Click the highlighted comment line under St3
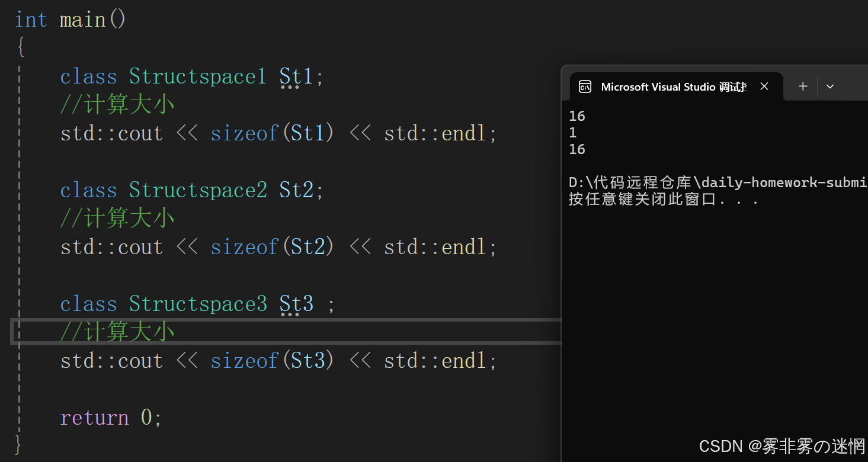Screen dimensions: 868x462 117,332
